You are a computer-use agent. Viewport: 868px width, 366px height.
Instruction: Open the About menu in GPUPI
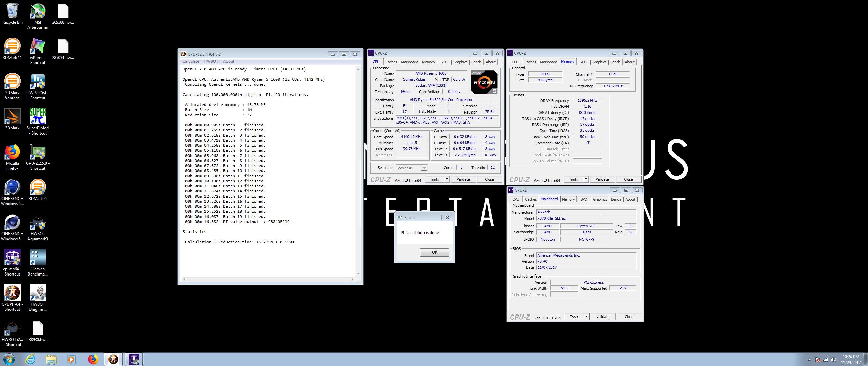tap(229, 61)
